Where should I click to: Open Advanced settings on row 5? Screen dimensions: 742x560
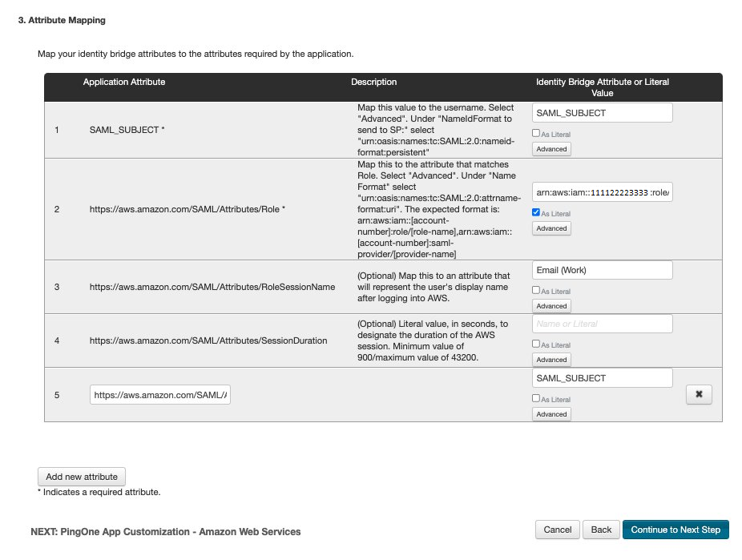click(550, 413)
